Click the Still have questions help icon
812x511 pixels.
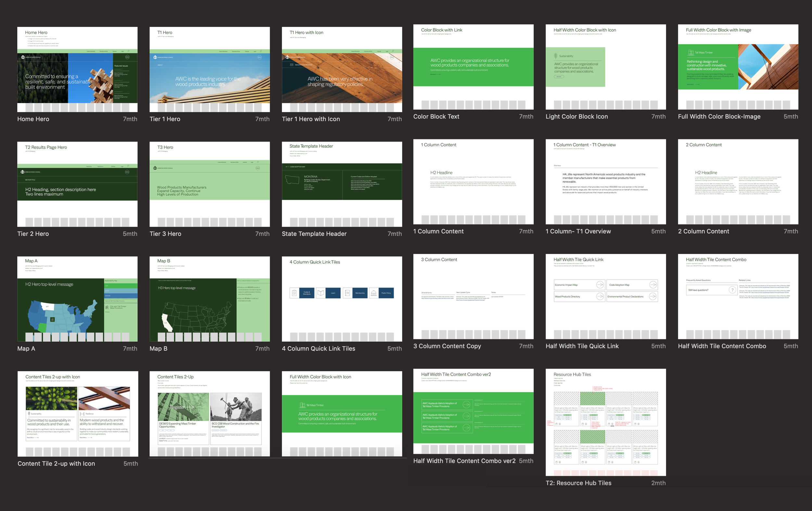(732, 290)
